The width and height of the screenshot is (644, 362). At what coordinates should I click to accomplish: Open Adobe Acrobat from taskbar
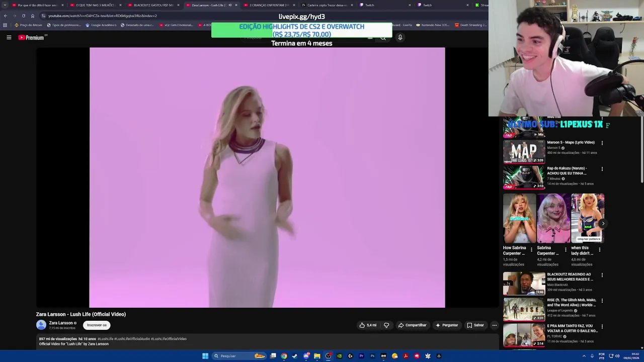[x=406, y=356]
